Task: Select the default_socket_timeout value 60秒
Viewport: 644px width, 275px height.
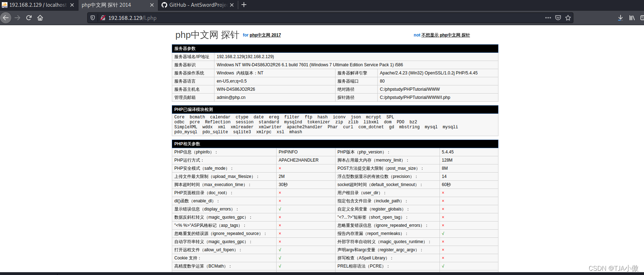Action: 446,185
